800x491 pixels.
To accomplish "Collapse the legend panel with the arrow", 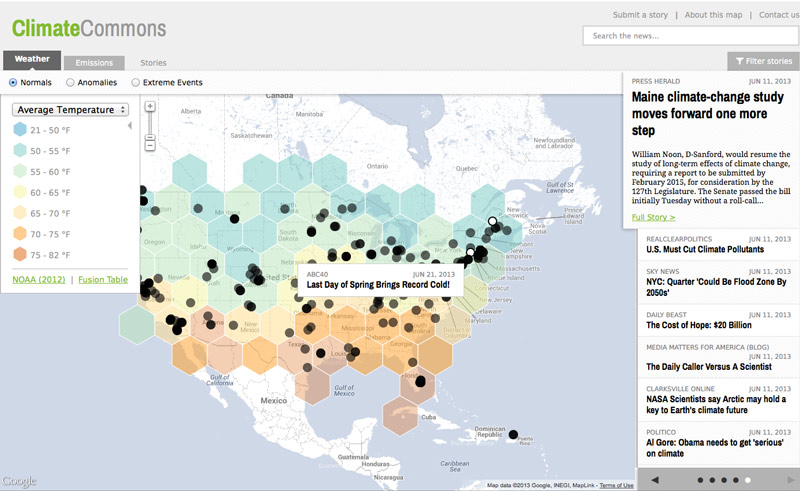I will pyautogui.click(x=130, y=125).
